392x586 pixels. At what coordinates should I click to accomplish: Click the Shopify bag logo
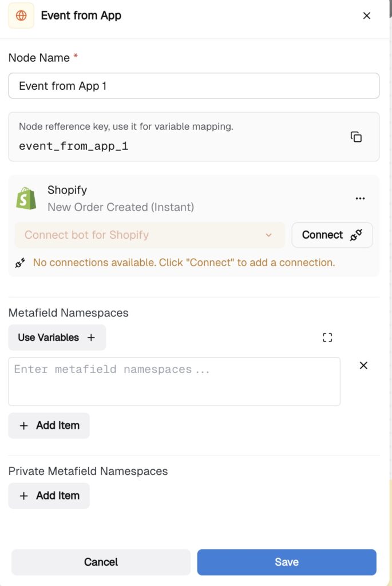click(x=26, y=198)
